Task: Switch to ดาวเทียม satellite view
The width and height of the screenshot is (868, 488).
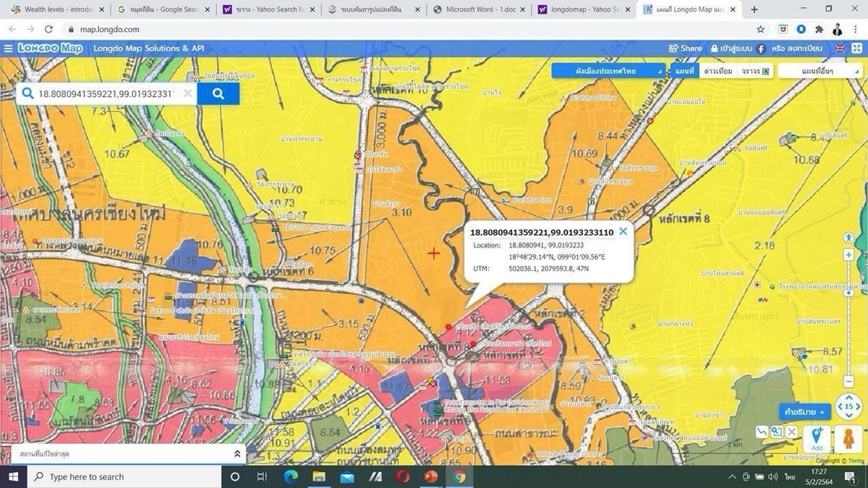Action: [718, 71]
